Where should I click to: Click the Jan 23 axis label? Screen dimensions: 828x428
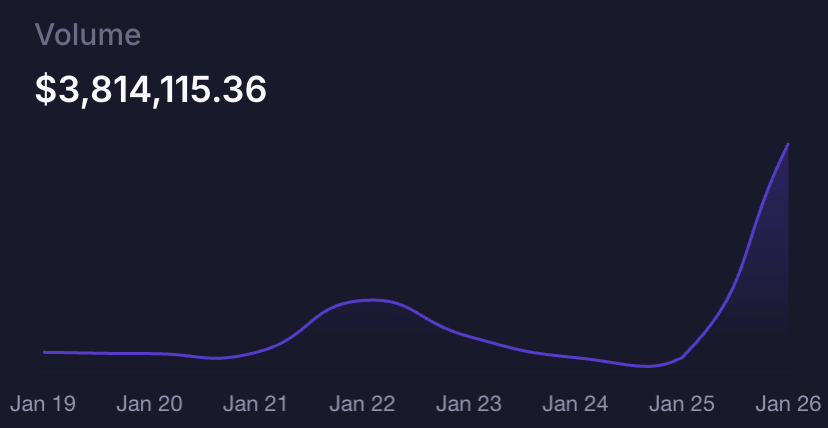[468, 404]
